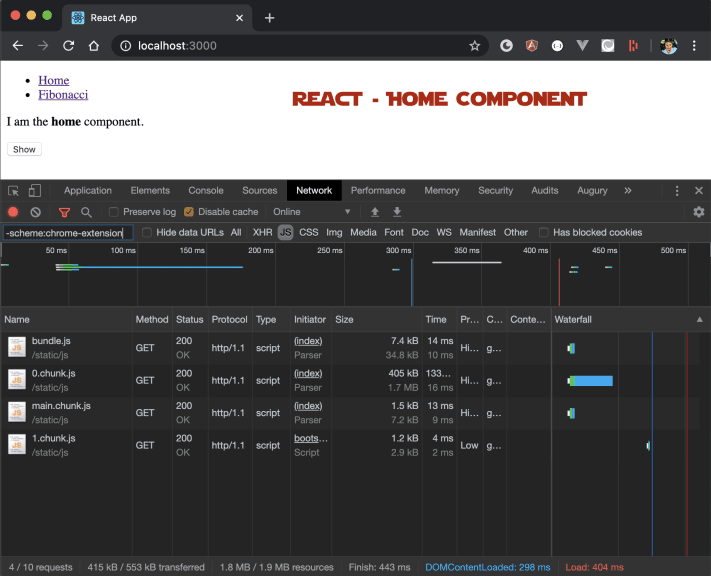Open the network search magnifier
The image size is (711, 576).
[x=86, y=212]
